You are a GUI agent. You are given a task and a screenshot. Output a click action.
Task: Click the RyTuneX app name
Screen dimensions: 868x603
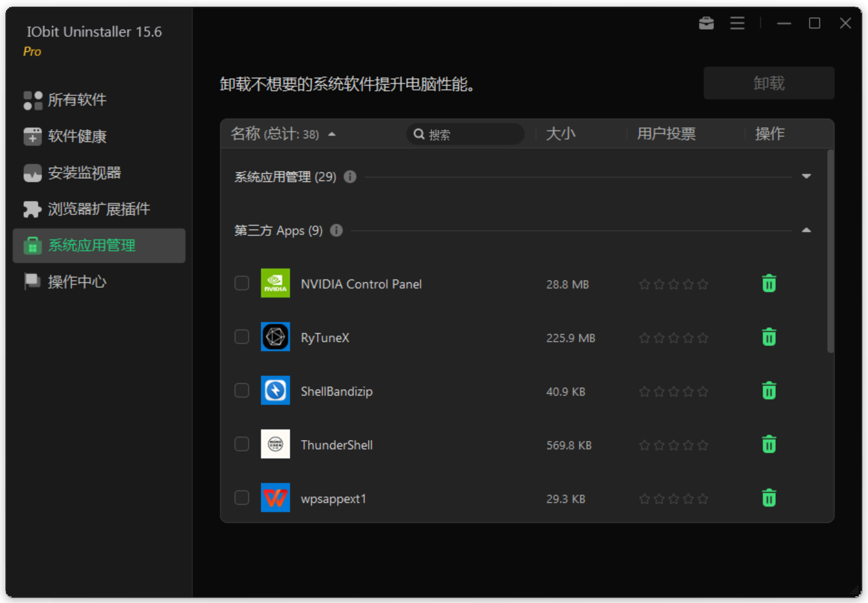coord(325,338)
